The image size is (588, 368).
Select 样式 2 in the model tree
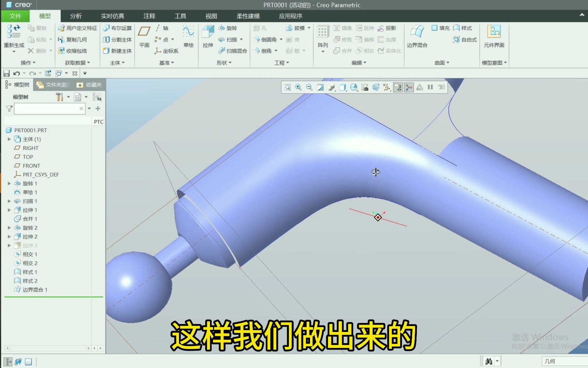pyautogui.click(x=26, y=281)
